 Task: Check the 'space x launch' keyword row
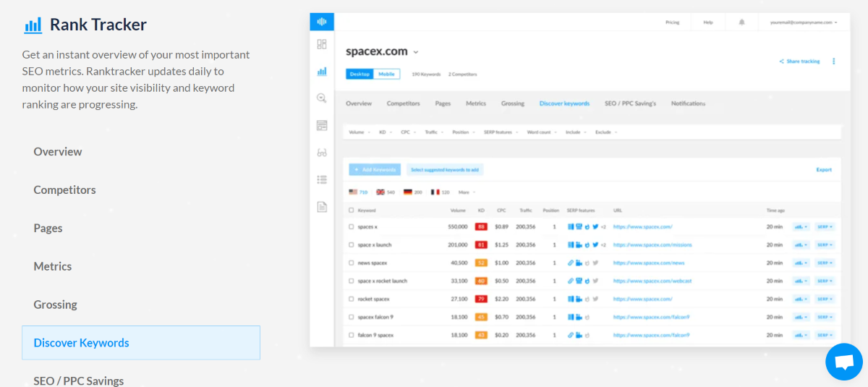coord(352,244)
